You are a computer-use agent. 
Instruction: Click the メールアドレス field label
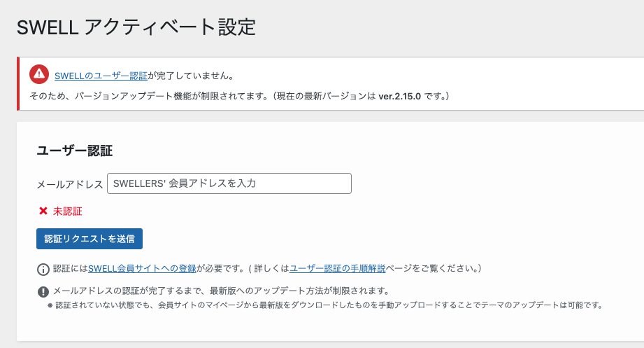click(70, 184)
